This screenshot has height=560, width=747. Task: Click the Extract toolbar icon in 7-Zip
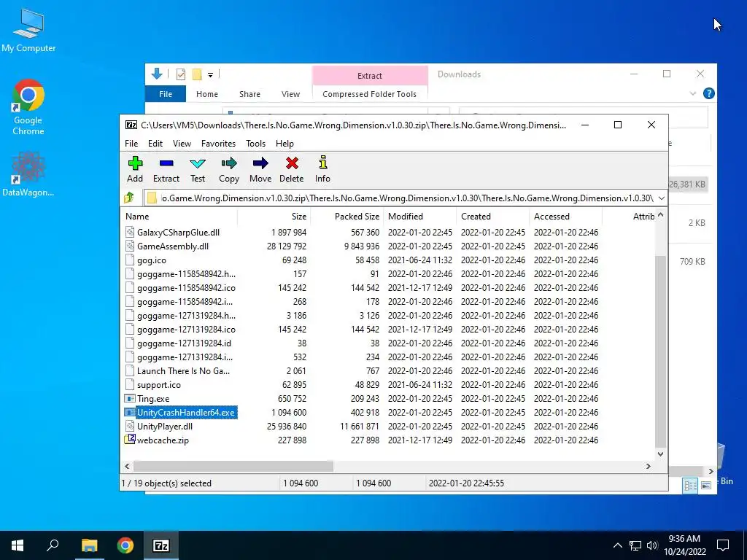(166, 164)
